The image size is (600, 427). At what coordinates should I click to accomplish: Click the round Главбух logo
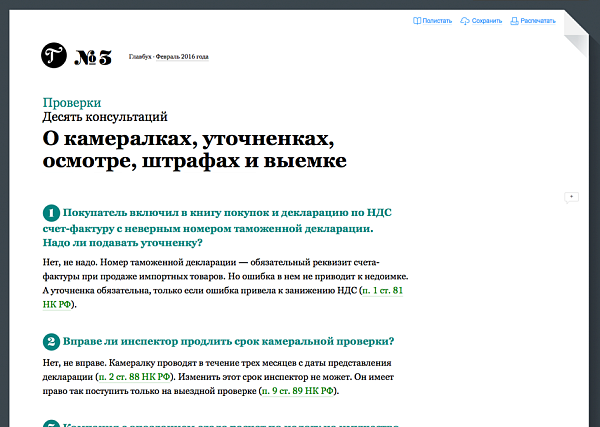[x=54, y=55]
